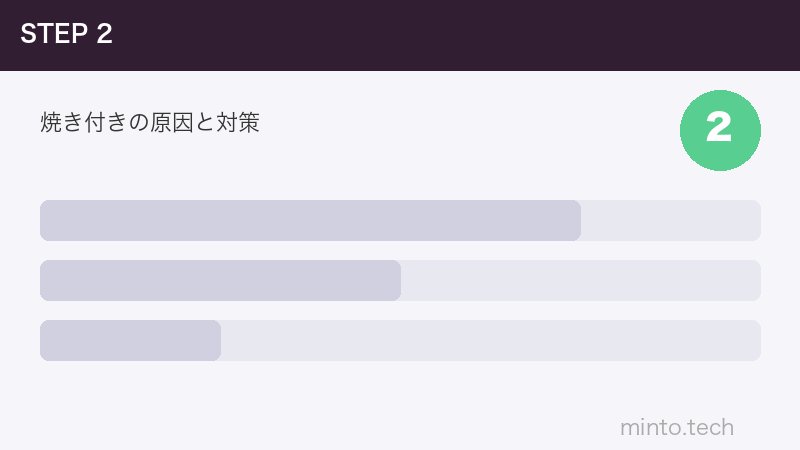Click the filled part of the bottom progress bar
The image size is (800, 450).
pos(130,340)
